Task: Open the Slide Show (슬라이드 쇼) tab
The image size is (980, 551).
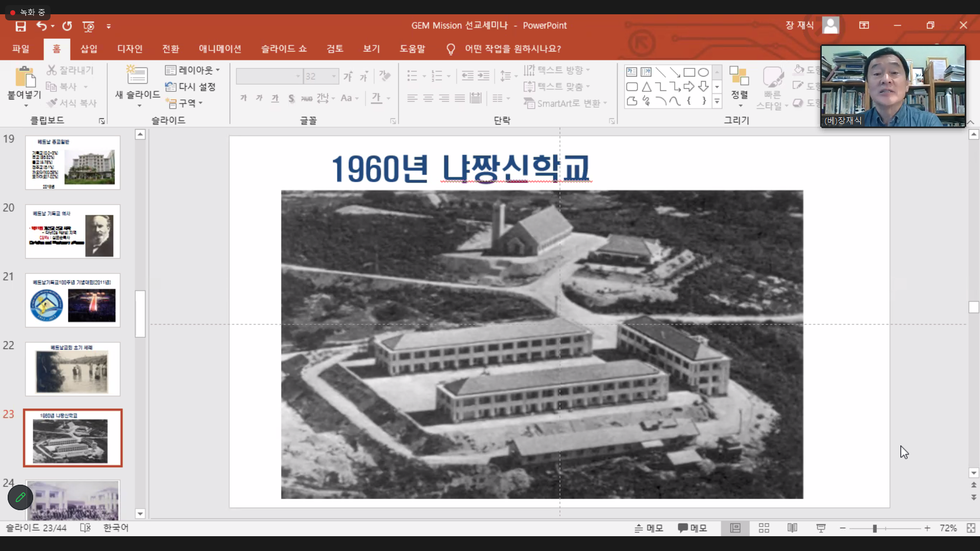Action: pyautogui.click(x=284, y=48)
